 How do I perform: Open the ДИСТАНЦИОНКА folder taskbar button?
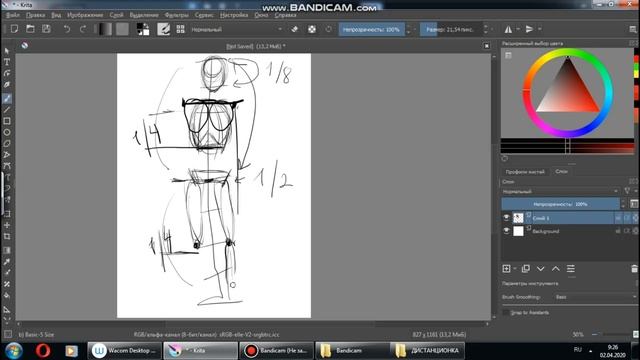(427, 351)
